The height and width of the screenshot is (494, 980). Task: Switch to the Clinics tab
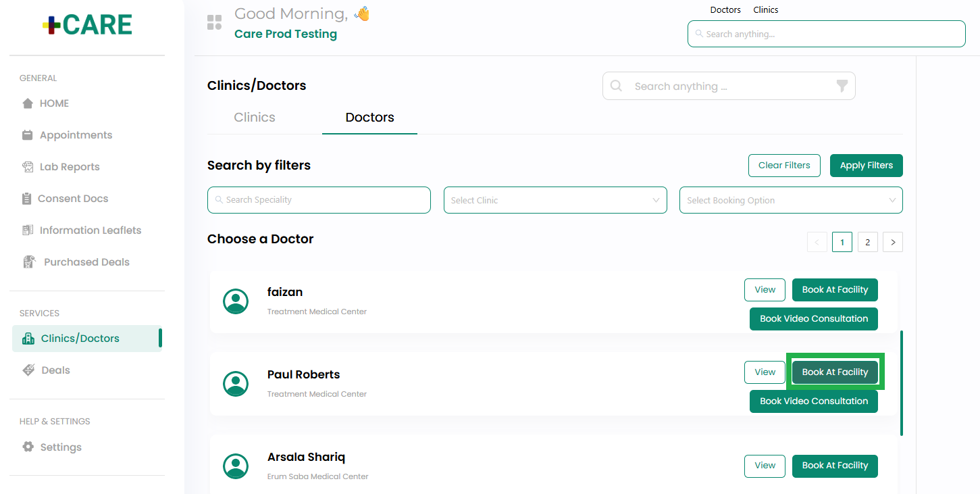pyautogui.click(x=255, y=117)
